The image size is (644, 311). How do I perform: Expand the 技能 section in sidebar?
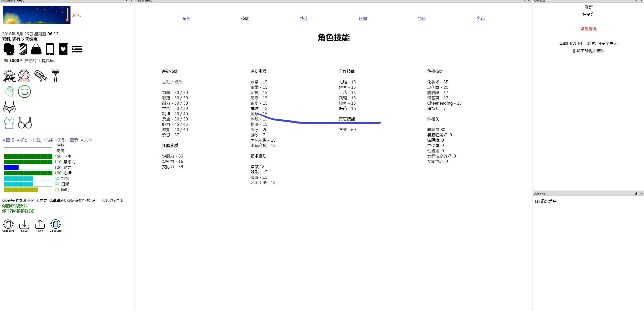pyautogui.click(x=48, y=140)
